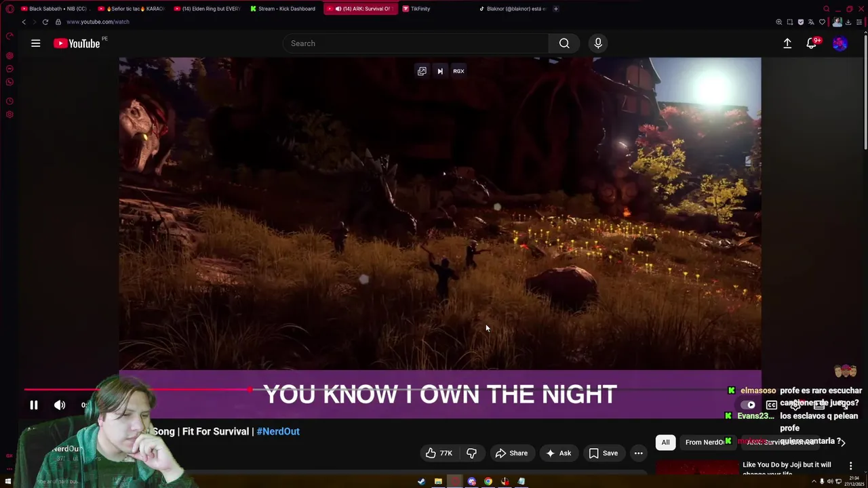868x488 pixels.
Task: Pause the video
Action: [x=33, y=405]
